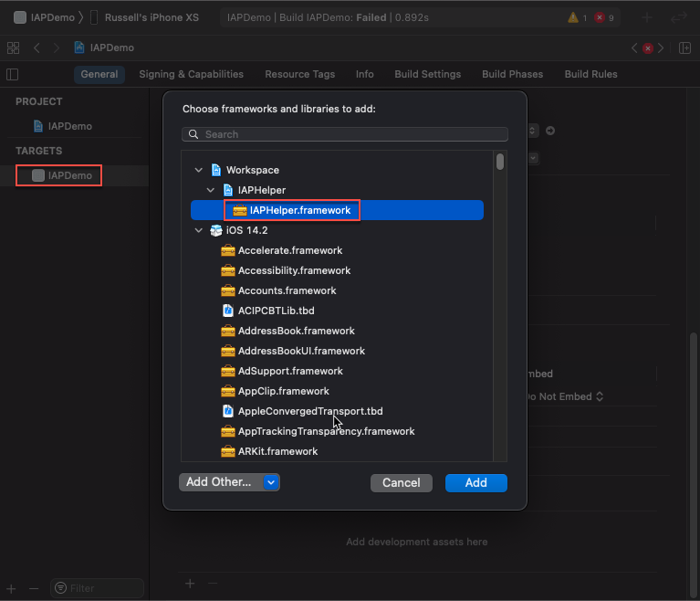Open the Build Phases tab
The image size is (700, 601).
[513, 74]
